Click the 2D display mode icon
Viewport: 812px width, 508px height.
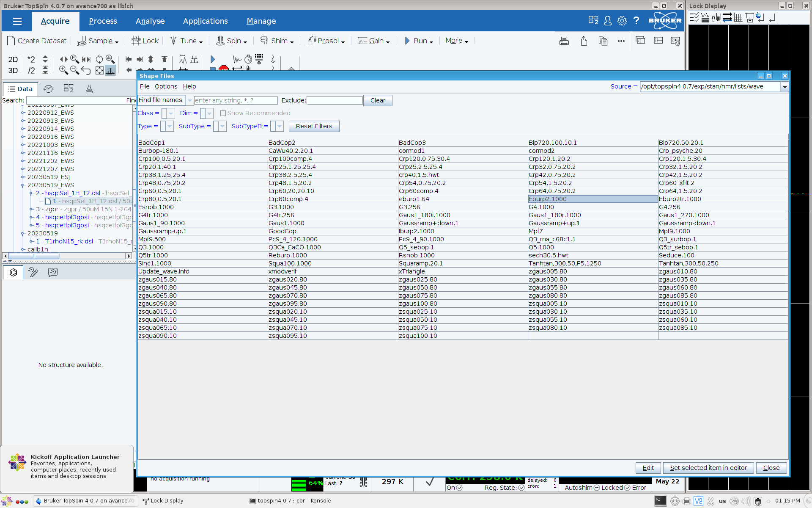[x=13, y=59]
